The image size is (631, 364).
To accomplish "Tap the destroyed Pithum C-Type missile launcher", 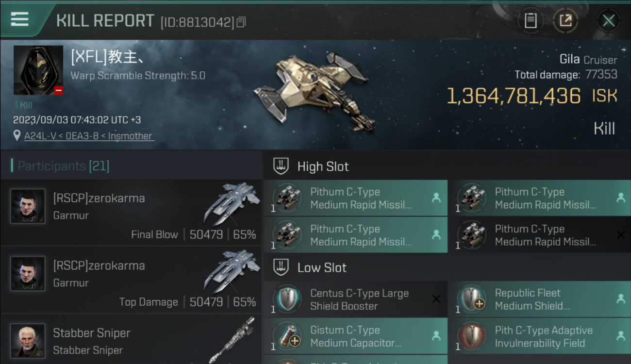I will [540, 235].
